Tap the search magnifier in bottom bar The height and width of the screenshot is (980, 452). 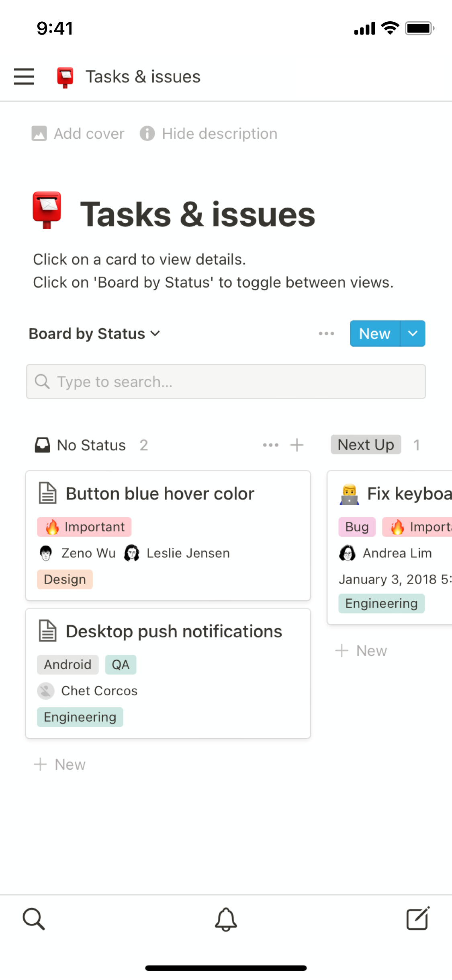click(33, 918)
